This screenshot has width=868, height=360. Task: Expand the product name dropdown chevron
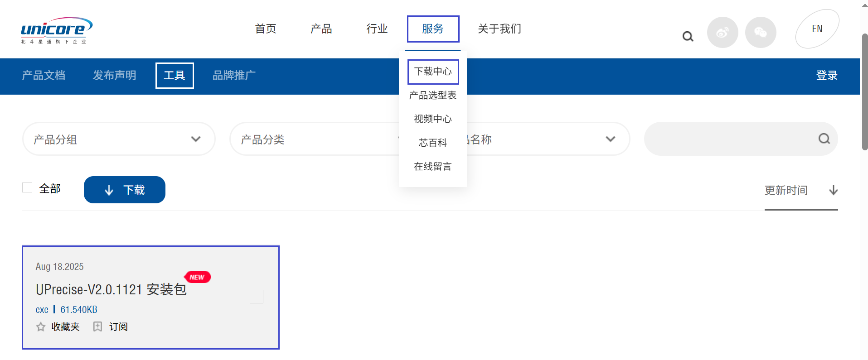[x=610, y=139]
